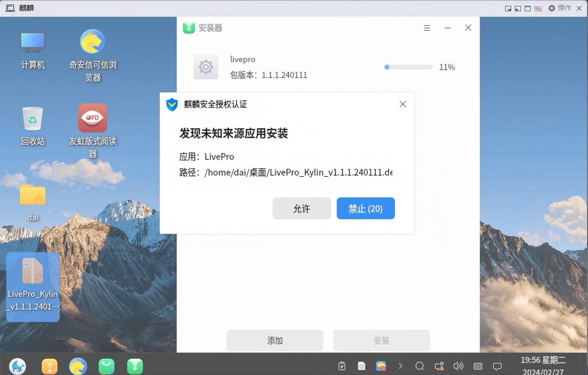Open the Kylin start menu in taskbar
This screenshot has width=588, height=375.
pos(17,366)
